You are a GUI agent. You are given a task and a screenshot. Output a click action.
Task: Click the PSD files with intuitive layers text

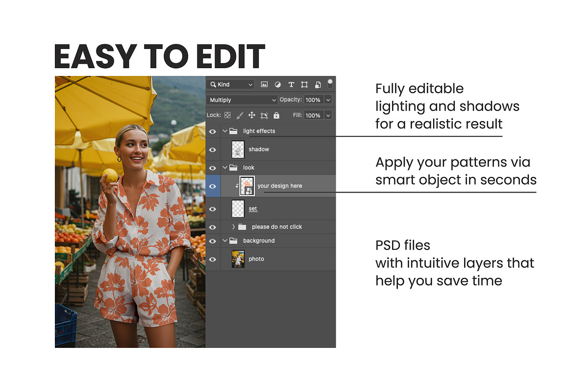[x=455, y=263]
